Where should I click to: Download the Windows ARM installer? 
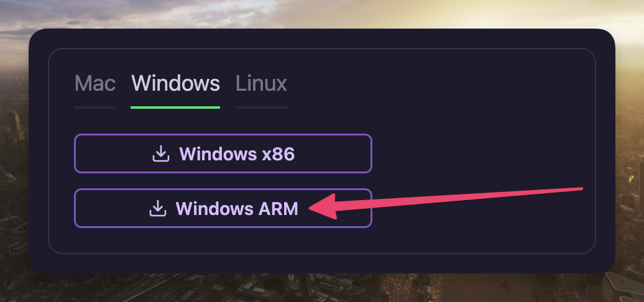click(223, 208)
